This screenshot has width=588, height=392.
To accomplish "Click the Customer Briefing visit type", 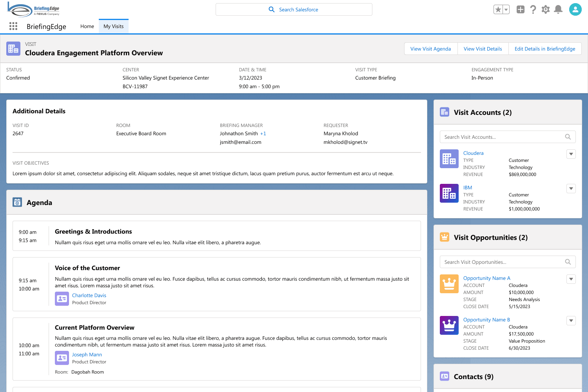I will (376, 78).
